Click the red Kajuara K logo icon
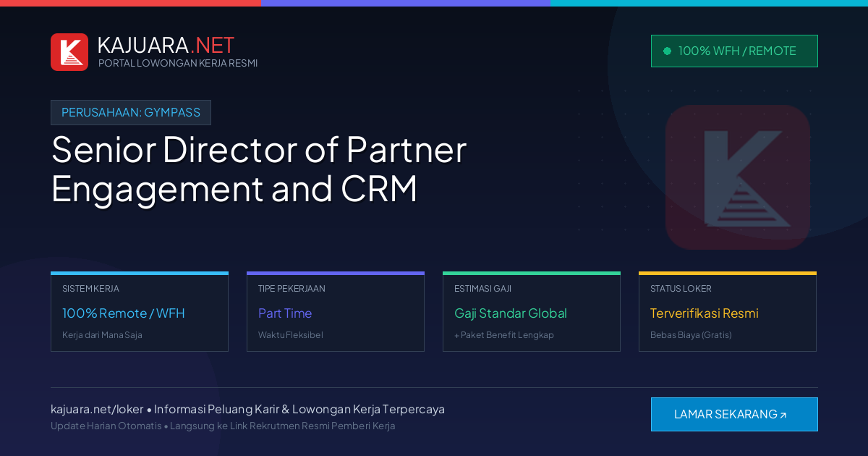This screenshot has height=456, width=868. pos(69,52)
